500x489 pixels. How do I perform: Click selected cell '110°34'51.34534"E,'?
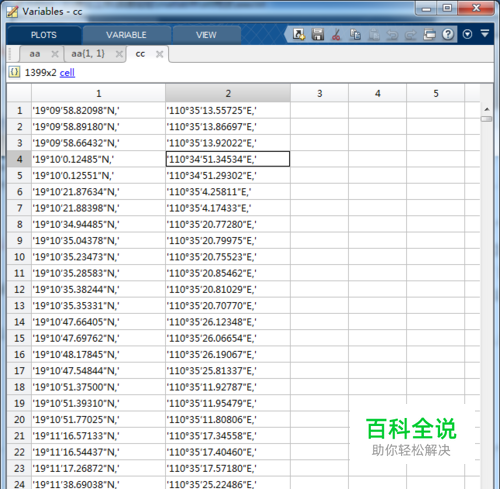pyautogui.click(x=228, y=159)
